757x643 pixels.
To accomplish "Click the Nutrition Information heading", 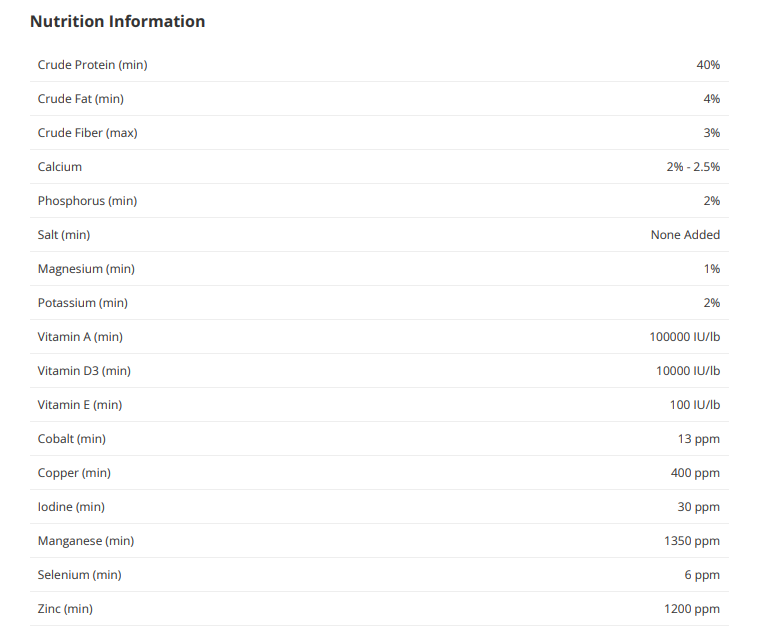I will [117, 22].
